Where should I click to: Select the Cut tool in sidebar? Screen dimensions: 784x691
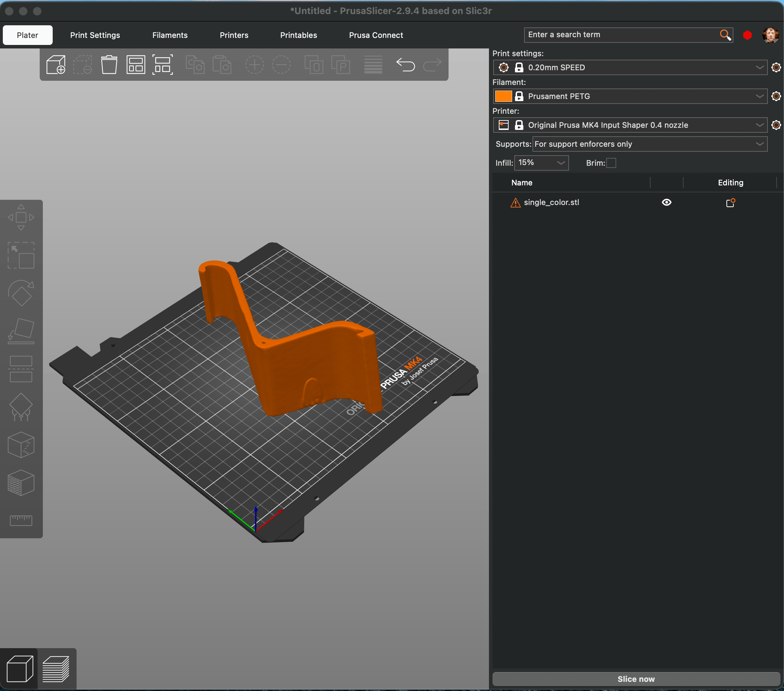pyautogui.click(x=21, y=369)
